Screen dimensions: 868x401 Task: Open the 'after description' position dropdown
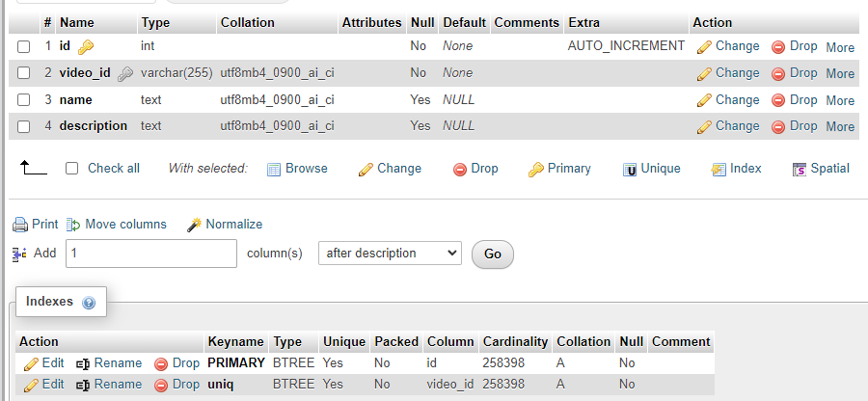click(x=390, y=254)
